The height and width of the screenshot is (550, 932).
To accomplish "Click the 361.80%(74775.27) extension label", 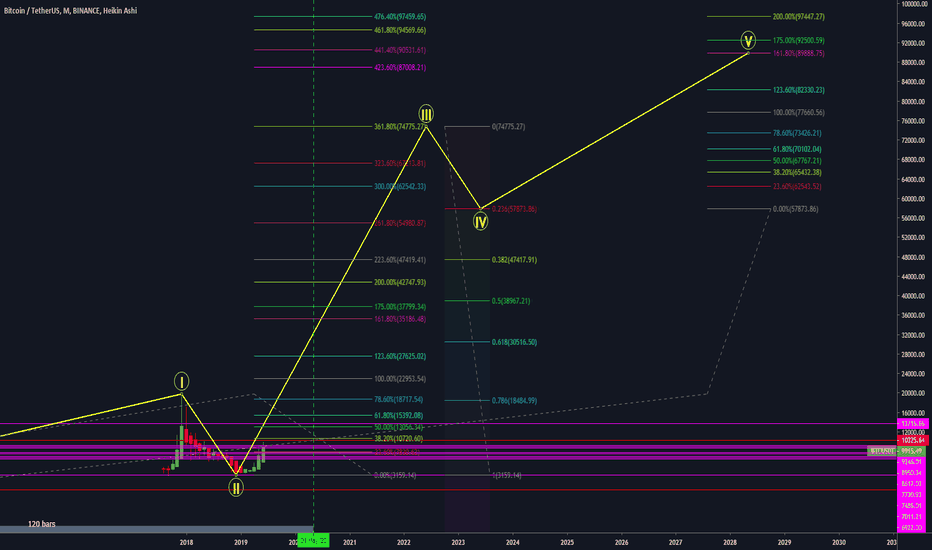I will pos(400,127).
